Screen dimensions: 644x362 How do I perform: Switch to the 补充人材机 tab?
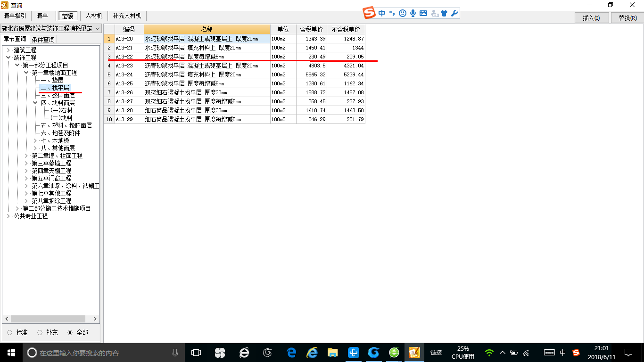tap(127, 16)
